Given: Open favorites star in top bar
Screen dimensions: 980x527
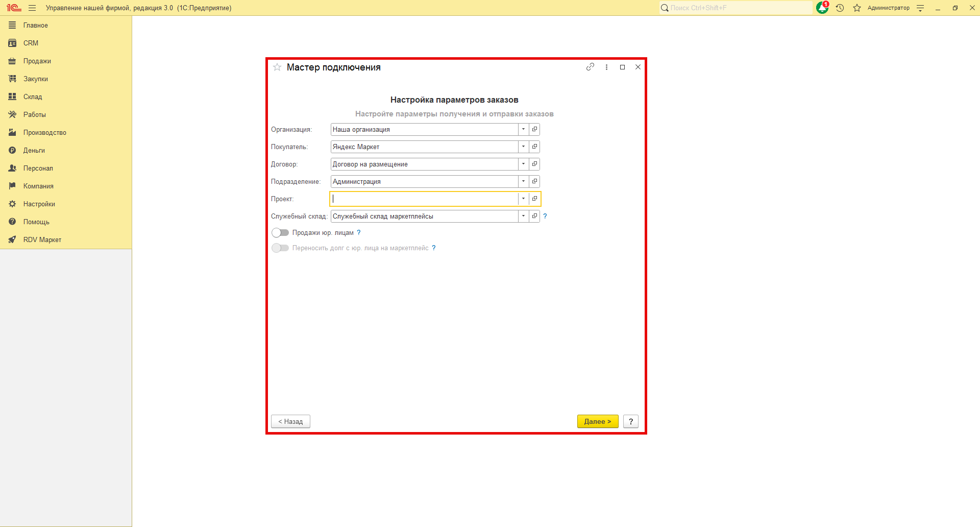Looking at the screenshot, I should pyautogui.click(x=857, y=8).
